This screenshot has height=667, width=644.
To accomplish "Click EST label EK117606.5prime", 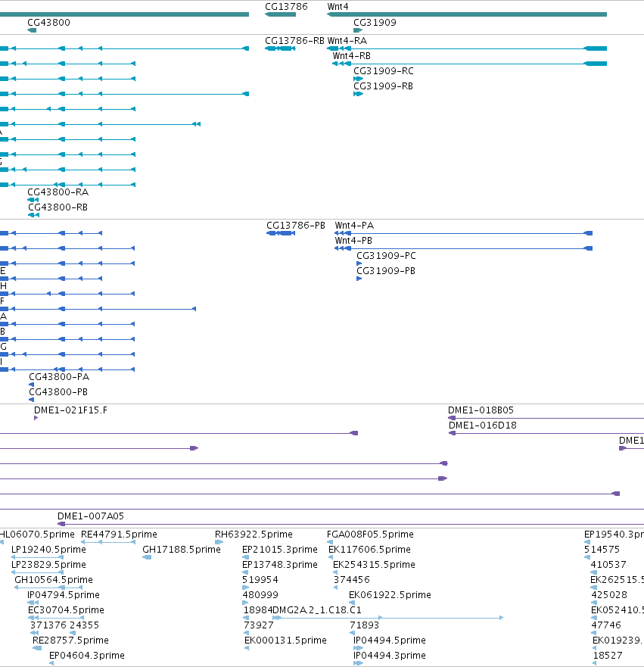I will pyautogui.click(x=369, y=550).
